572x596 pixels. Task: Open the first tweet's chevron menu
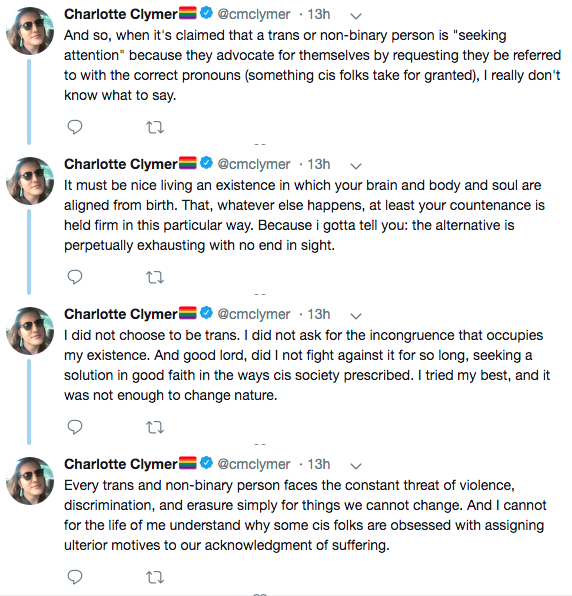coord(356,16)
